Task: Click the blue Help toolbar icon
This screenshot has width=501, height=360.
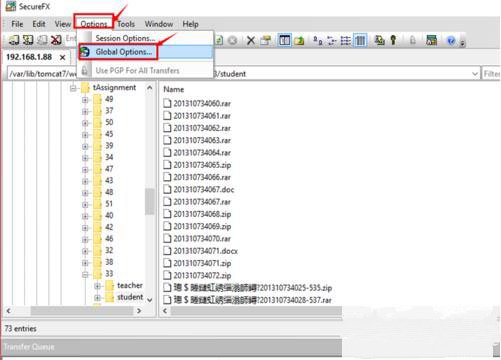Action: pyautogui.click(x=451, y=41)
